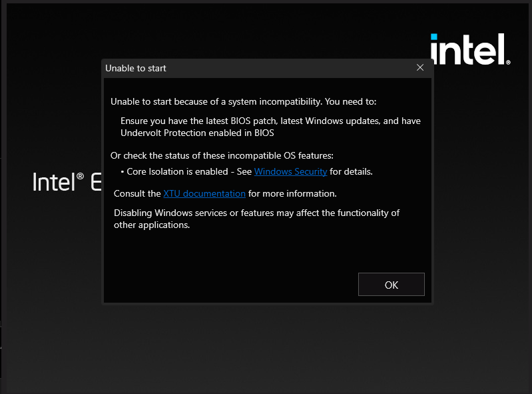Select the "system incompatibility" message line
The height and width of the screenshot is (394, 532).
pyautogui.click(x=243, y=101)
